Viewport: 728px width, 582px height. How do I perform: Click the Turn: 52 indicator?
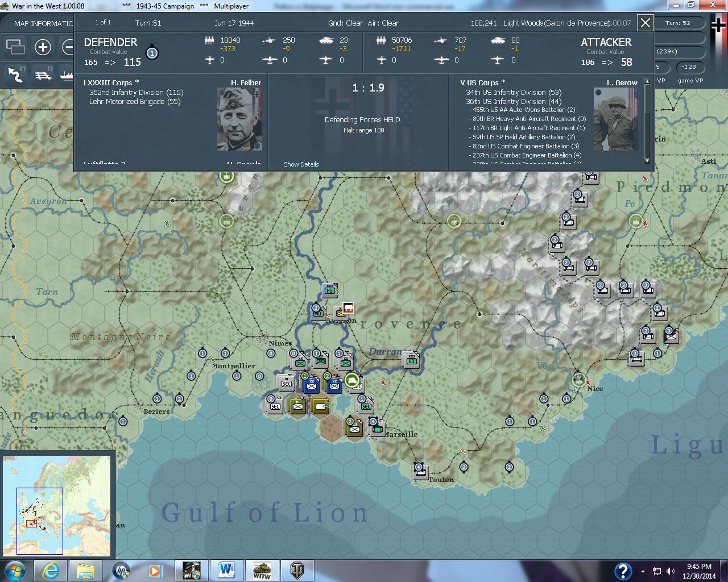pos(678,23)
